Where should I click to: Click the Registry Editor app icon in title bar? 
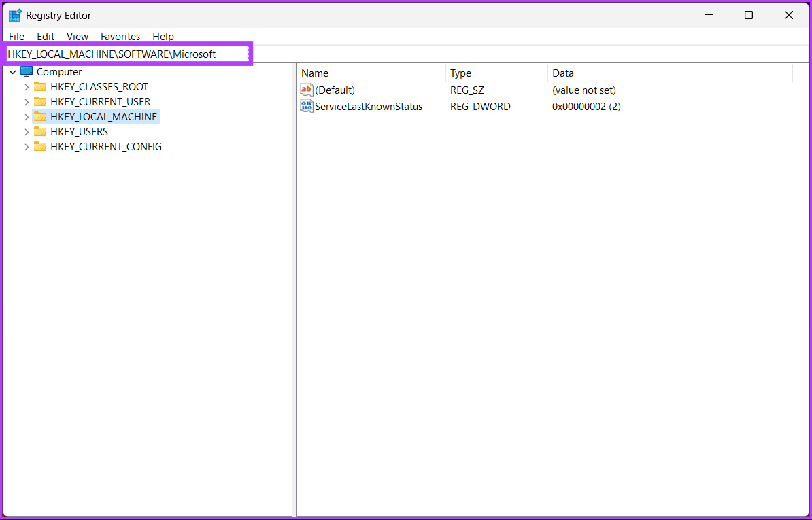(x=15, y=15)
